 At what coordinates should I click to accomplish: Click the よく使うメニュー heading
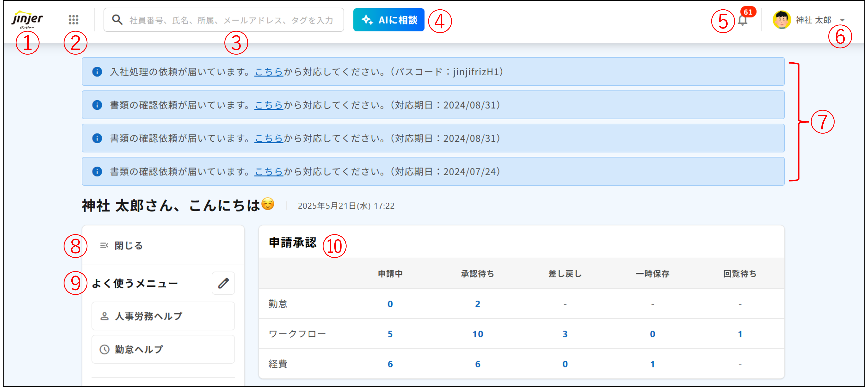click(135, 284)
